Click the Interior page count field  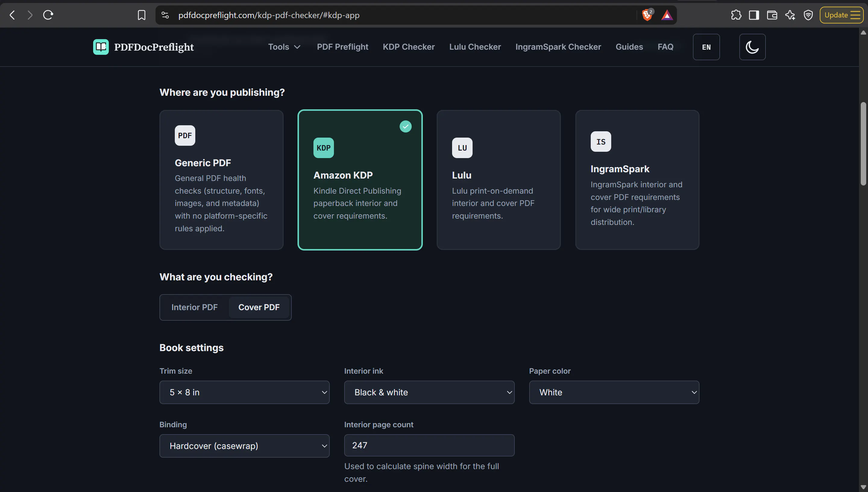coord(429,445)
